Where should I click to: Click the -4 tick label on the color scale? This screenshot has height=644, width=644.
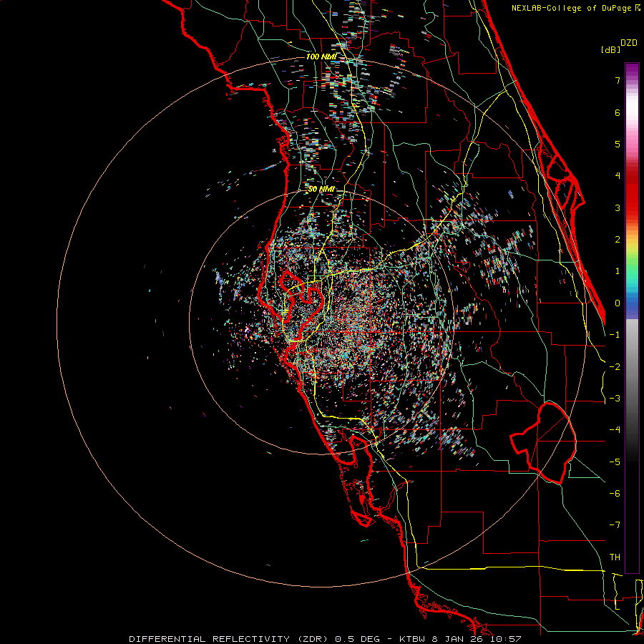[x=615, y=430]
